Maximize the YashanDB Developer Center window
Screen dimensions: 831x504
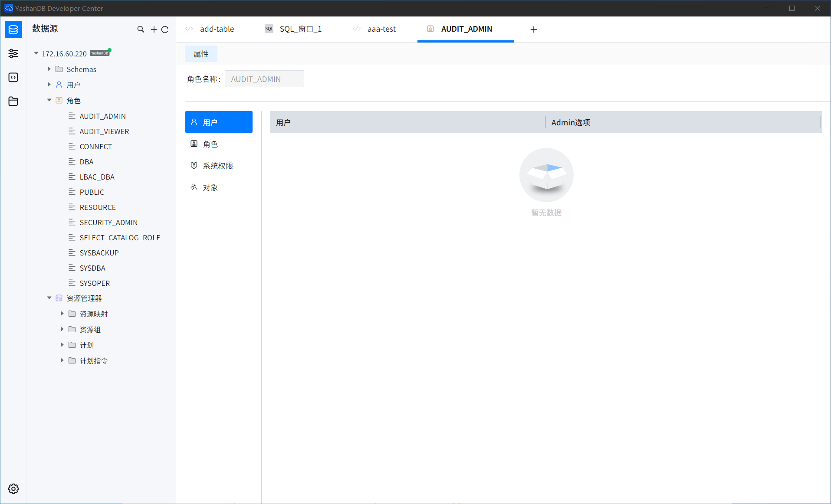tap(792, 8)
